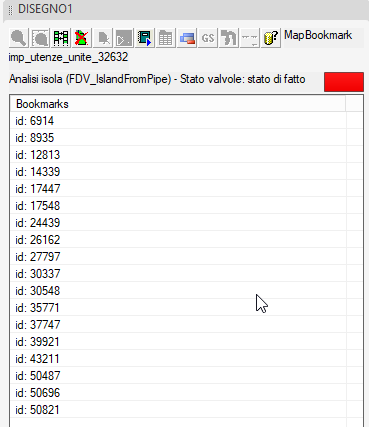Viewport: 369px width, 427px height.
Task: Select bookmark id: 37747
Action: tap(178, 325)
